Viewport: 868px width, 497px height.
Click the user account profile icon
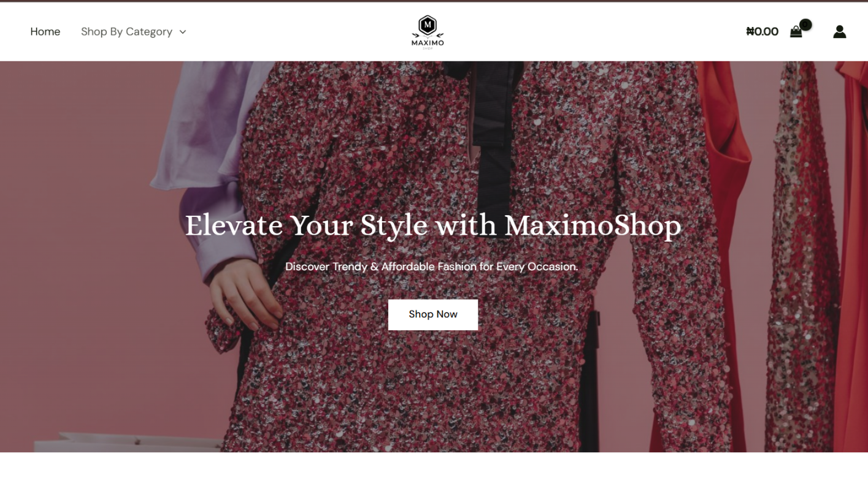[840, 31]
